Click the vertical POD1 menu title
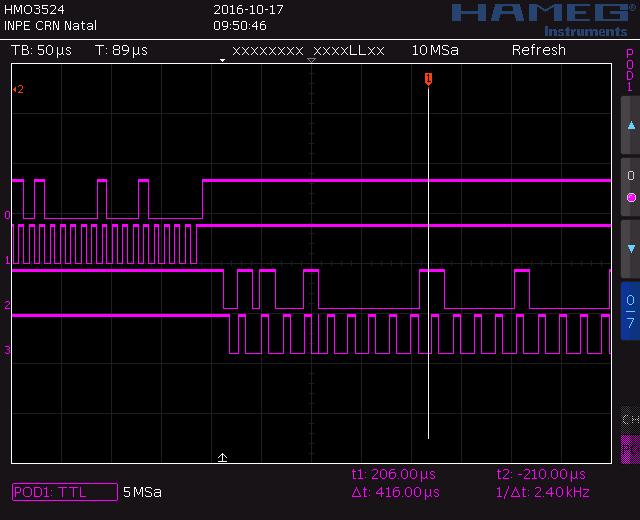 (x=630, y=70)
